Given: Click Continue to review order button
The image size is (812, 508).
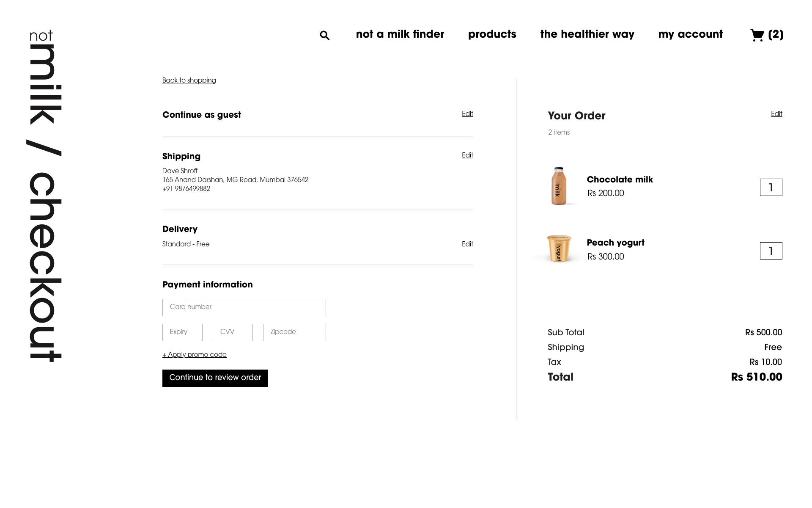Looking at the screenshot, I should tap(215, 378).
